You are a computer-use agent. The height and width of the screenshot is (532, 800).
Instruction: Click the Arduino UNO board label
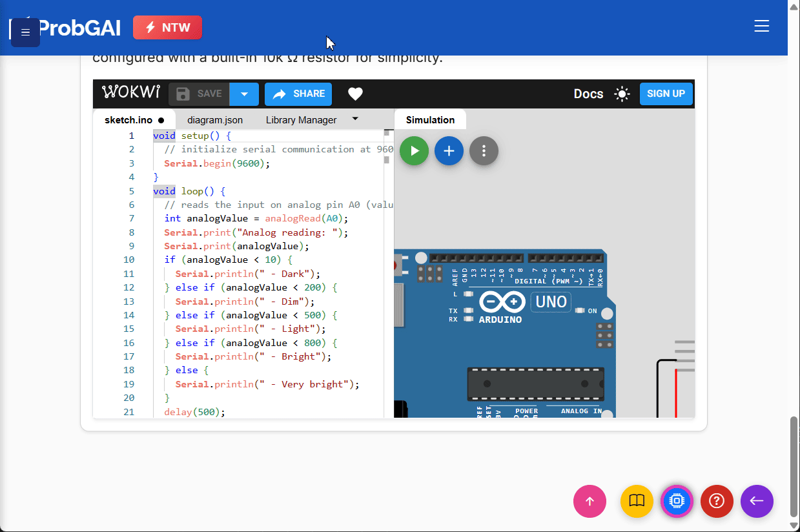[x=551, y=302]
